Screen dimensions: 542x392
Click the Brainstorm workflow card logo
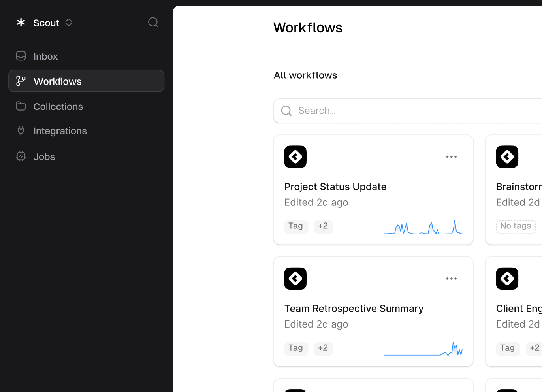pyautogui.click(x=507, y=157)
